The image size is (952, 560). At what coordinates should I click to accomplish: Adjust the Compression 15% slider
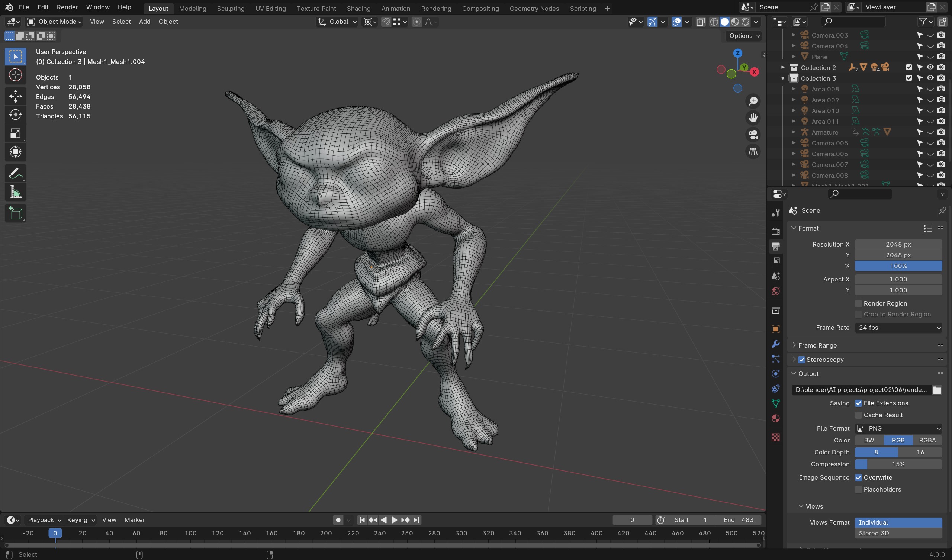click(x=898, y=464)
